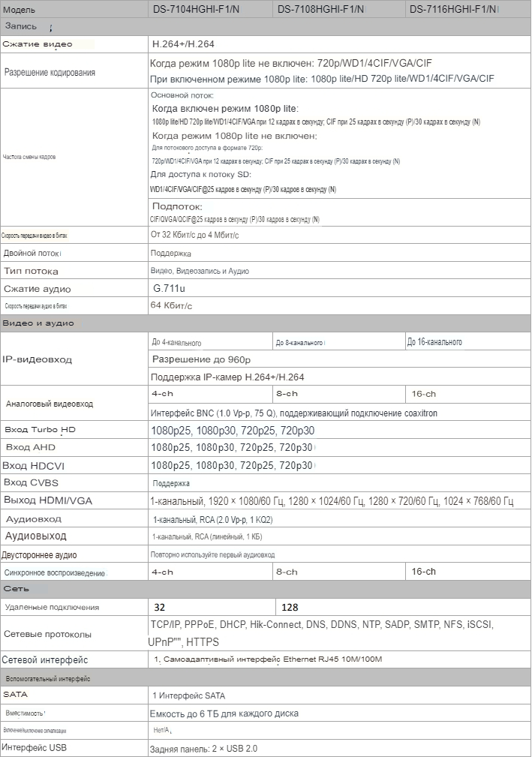Click the Сеть section heading

[17, 588]
